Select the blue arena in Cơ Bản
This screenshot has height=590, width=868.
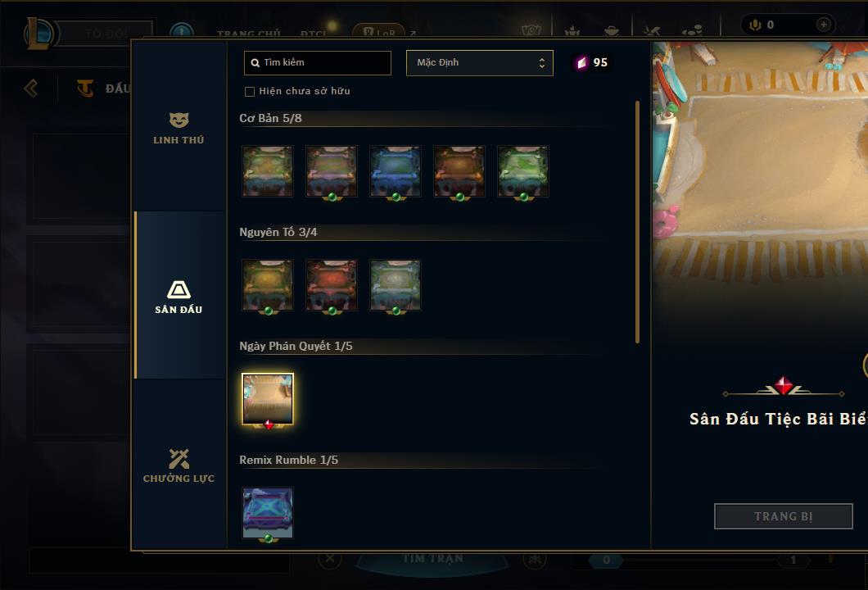[396, 171]
